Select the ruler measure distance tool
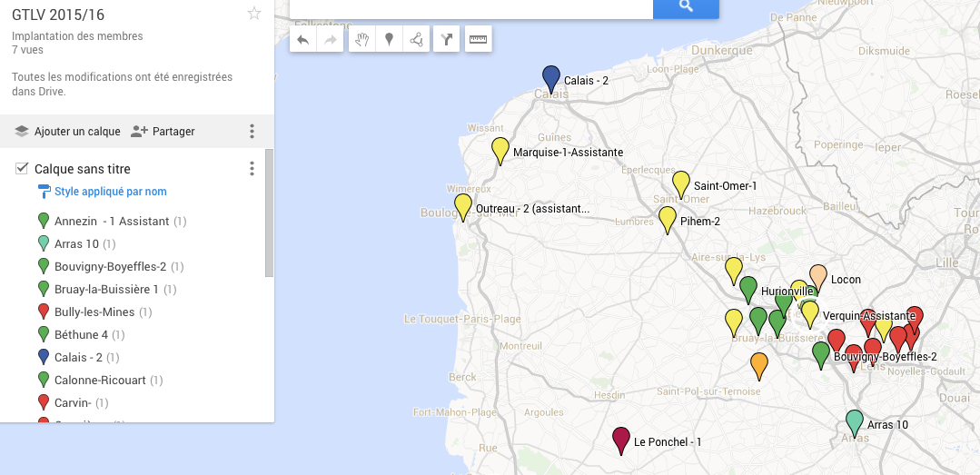980x475 pixels. 478,39
